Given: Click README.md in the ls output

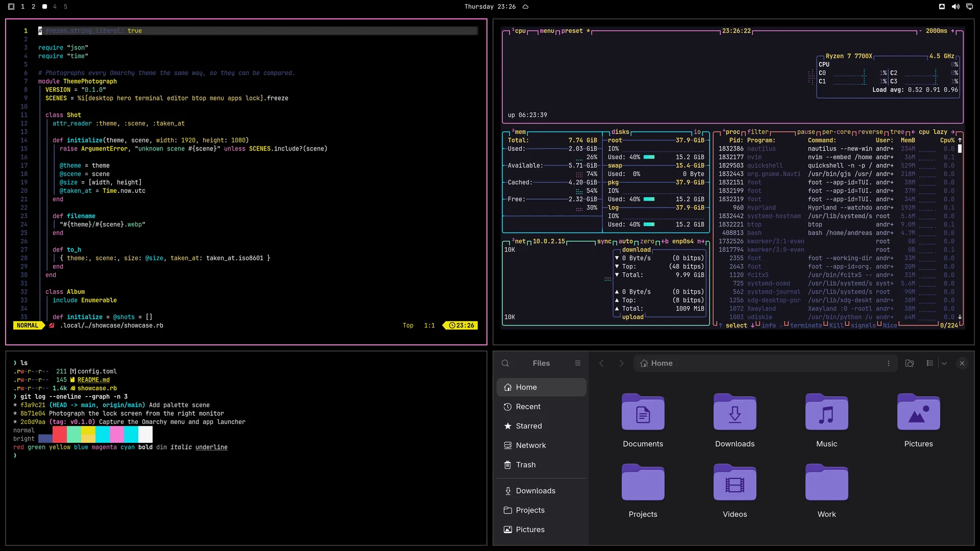Looking at the screenshot, I should (93, 380).
